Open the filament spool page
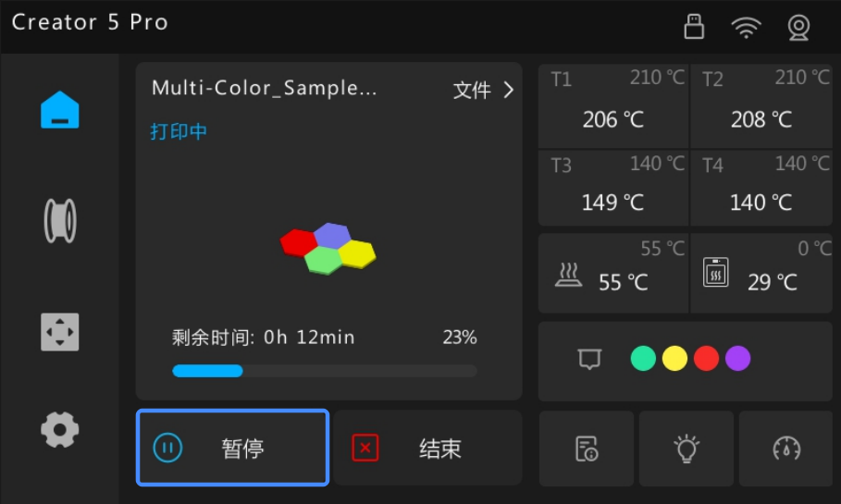 coord(59,221)
